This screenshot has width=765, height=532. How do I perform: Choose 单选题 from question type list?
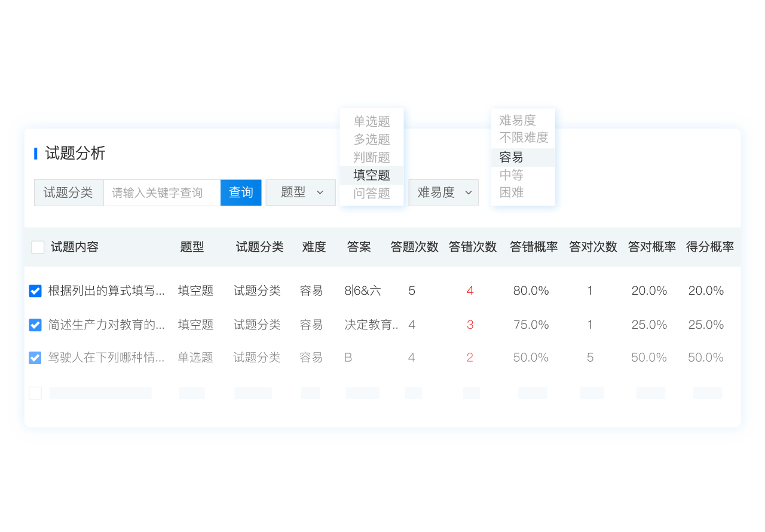[x=372, y=121]
